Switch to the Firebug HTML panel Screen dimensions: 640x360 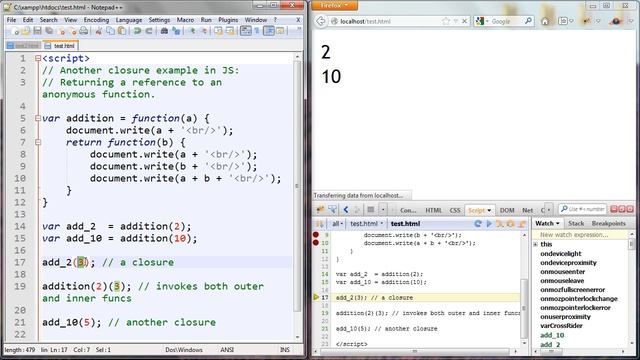[x=433, y=210]
